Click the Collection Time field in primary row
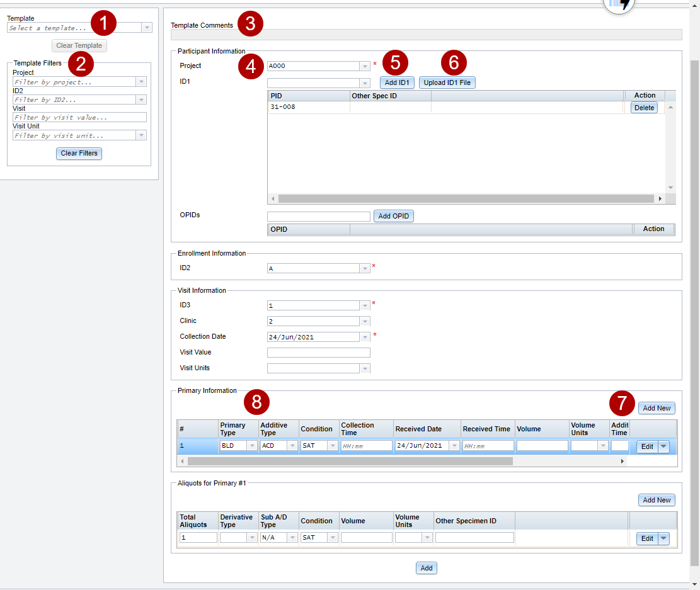Image resolution: width=700 pixels, height=590 pixels. tap(367, 446)
